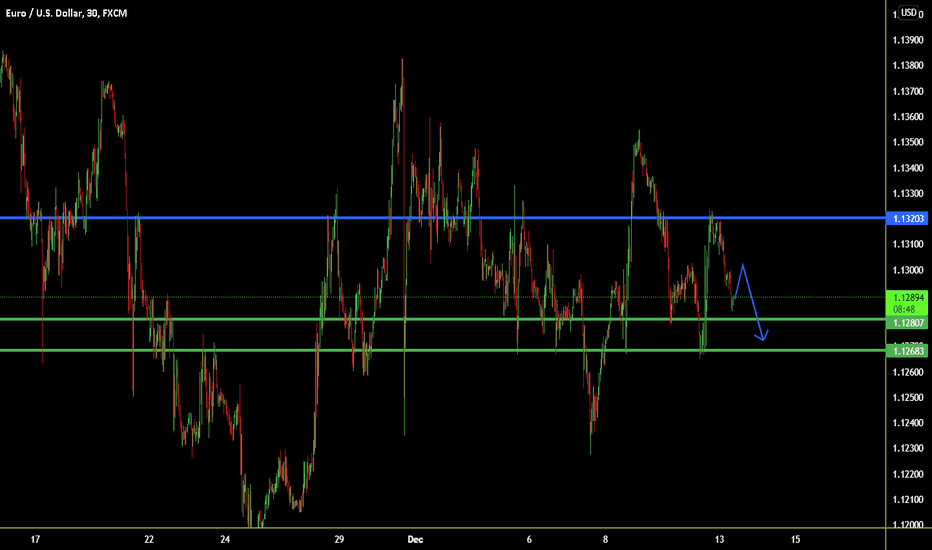Click the 1.12100 price scale value
Image resolution: width=932 pixels, height=550 pixels.
[908, 500]
